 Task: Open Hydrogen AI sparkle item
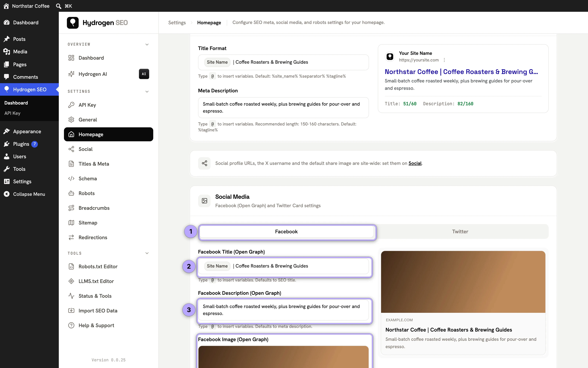(108, 74)
